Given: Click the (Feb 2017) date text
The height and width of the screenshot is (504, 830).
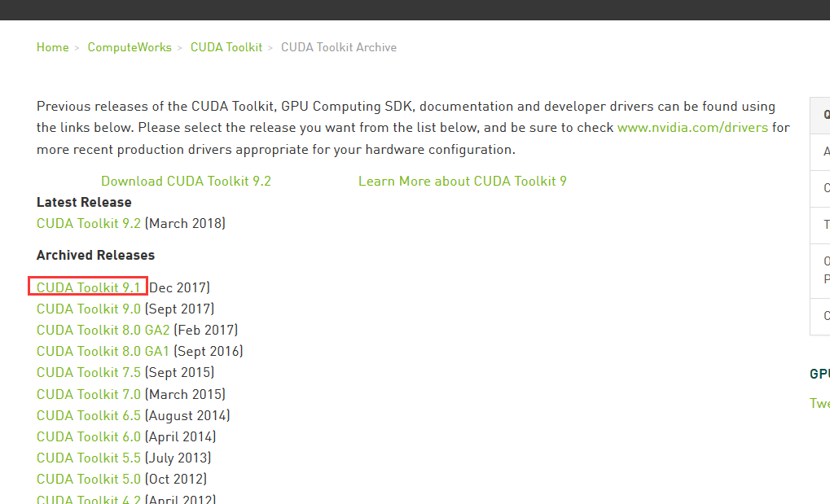Looking at the screenshot, I should coord(206,330).
